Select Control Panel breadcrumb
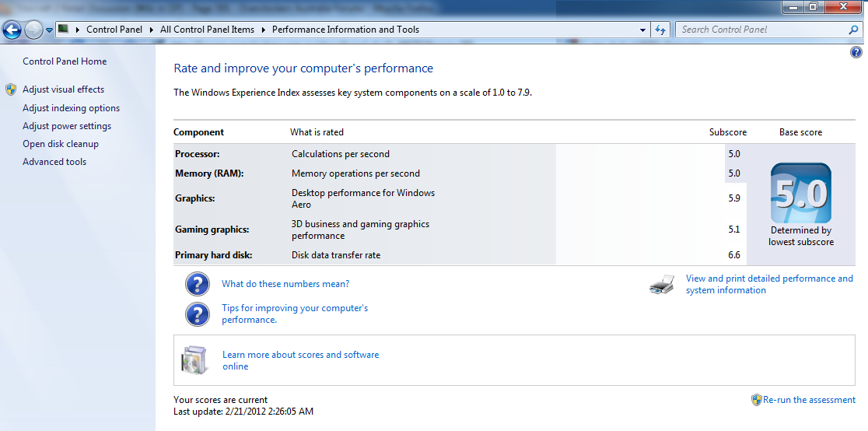 click(x=114, y=30)
